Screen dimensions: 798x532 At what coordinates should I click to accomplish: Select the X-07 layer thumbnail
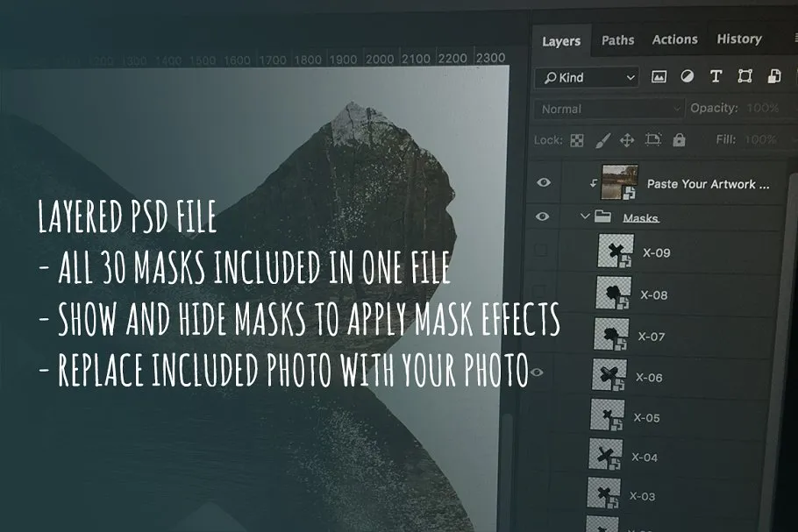click(x=612, y=336)
